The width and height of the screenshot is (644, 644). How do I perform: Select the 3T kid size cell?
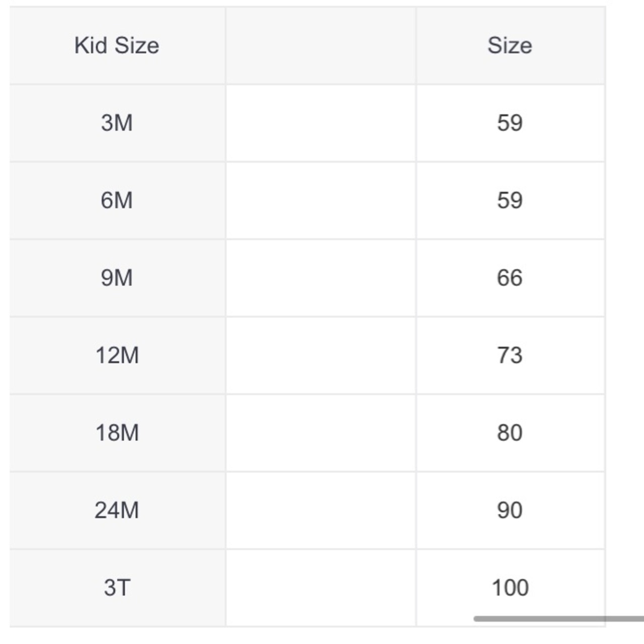[x=117, y=588]
